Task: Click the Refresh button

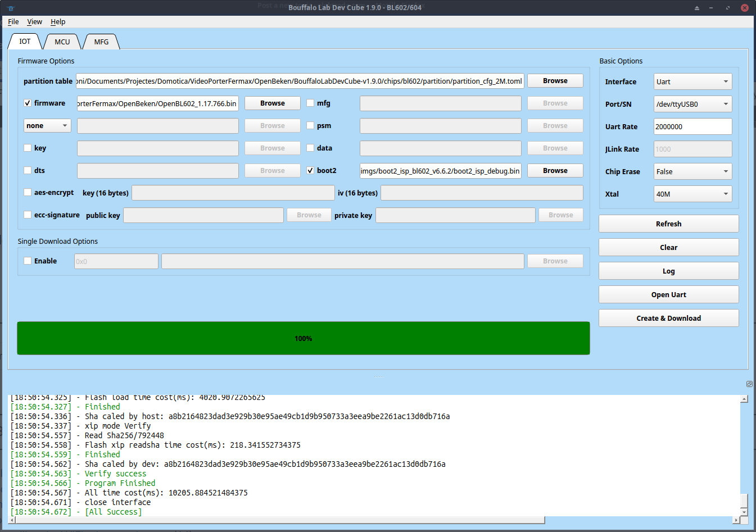Action: (x=668, y=224)
